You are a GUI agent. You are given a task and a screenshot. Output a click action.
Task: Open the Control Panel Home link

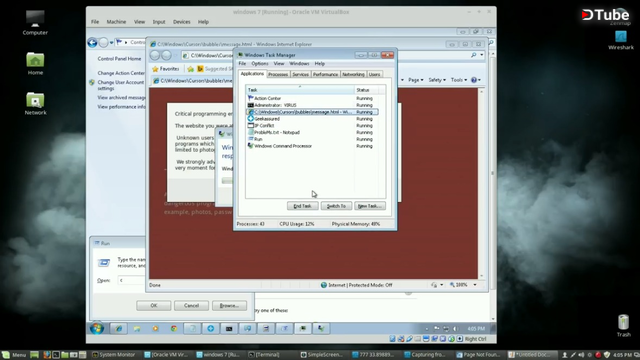[x=119, y=59]
